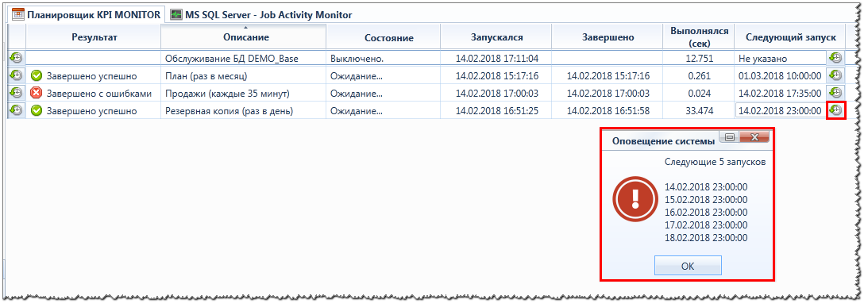Click Ожидание... state in Продажи row
The image size is (868, 307).
click(x=384, y=94)
